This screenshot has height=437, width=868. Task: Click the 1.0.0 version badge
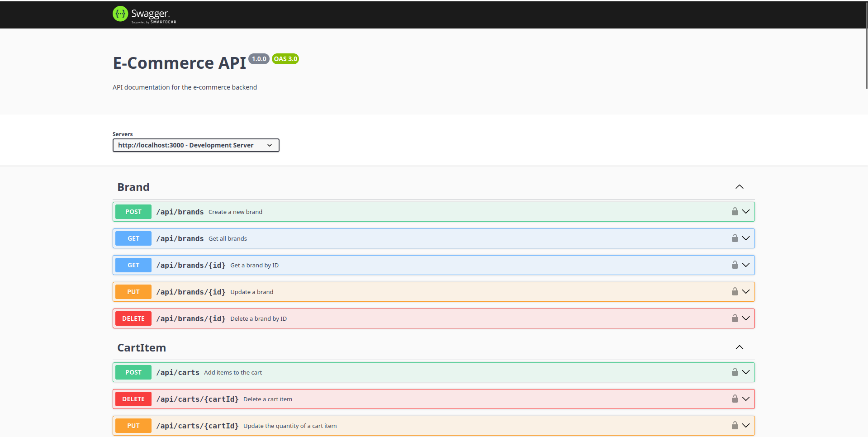[259, 59]
